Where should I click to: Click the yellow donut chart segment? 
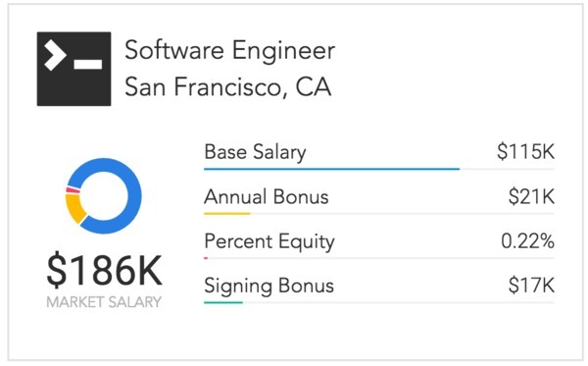click(x=73, y=209)
